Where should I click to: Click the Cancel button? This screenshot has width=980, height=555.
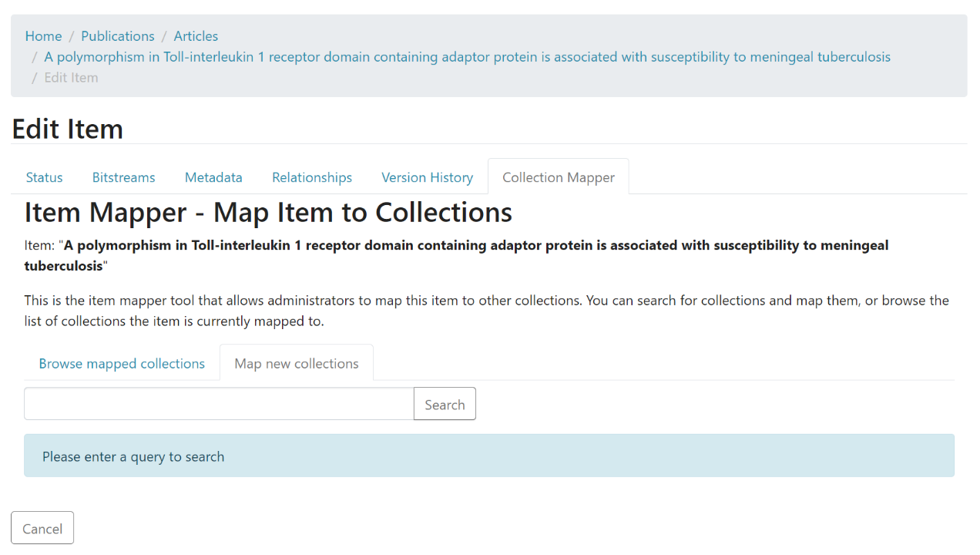tap(42, 528)
